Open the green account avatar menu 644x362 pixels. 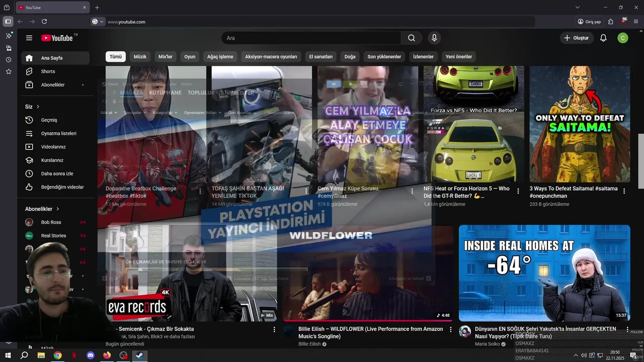click(623, 38)
